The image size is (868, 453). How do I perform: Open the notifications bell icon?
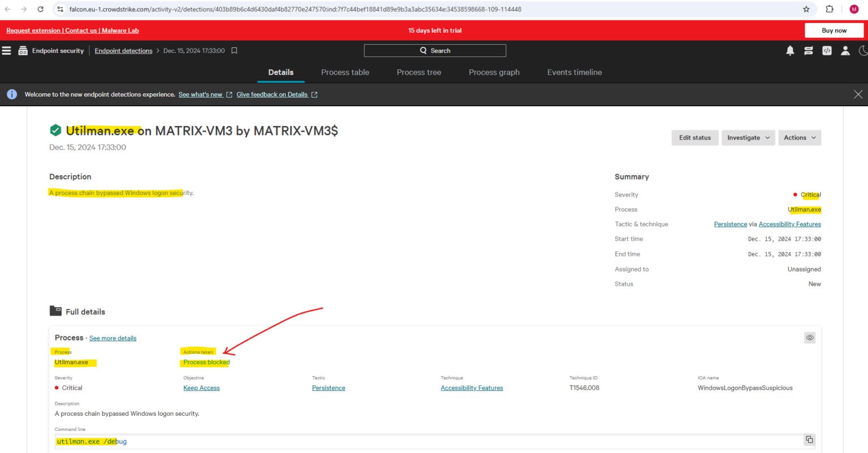(x=789, y=50)
